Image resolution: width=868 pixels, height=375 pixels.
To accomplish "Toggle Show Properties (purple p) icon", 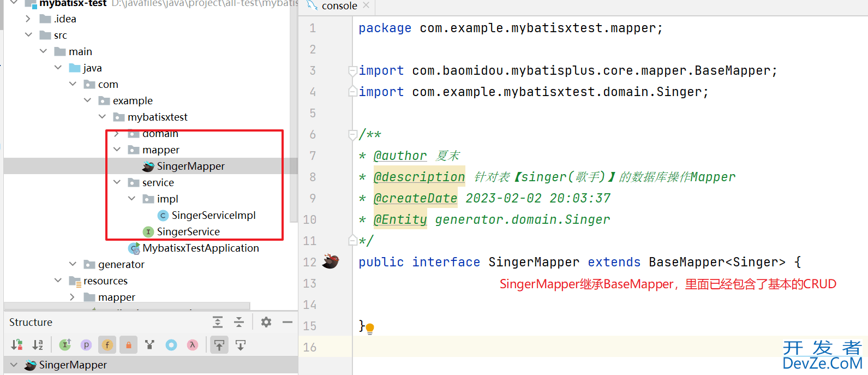I will (86, 344).
